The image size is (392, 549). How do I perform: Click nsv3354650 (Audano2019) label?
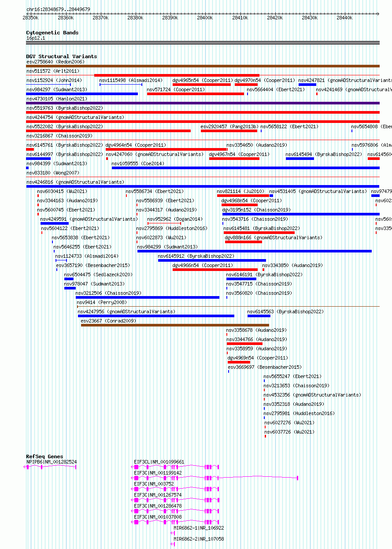click(257, 145)
